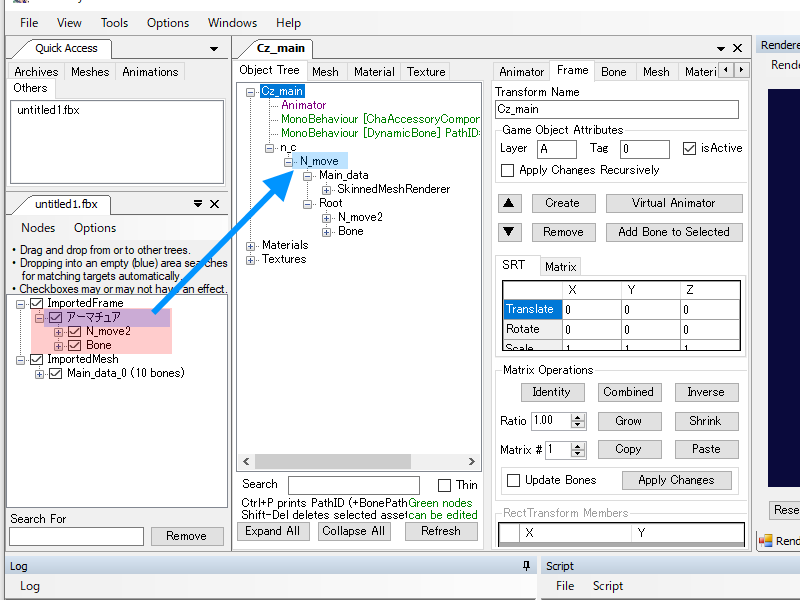Open the File menu
The width and height of the screenshot is (800, 600).
click(29, 23)
